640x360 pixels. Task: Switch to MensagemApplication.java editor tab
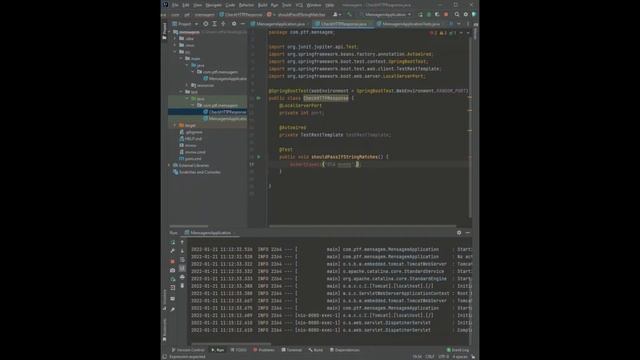[x=280, y=24]
